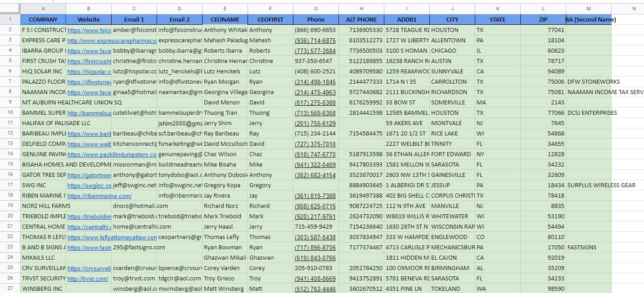Select CEO name David Menon
Image resolution: width=644 pixels, height=293 pixels.
click(225, 103)
